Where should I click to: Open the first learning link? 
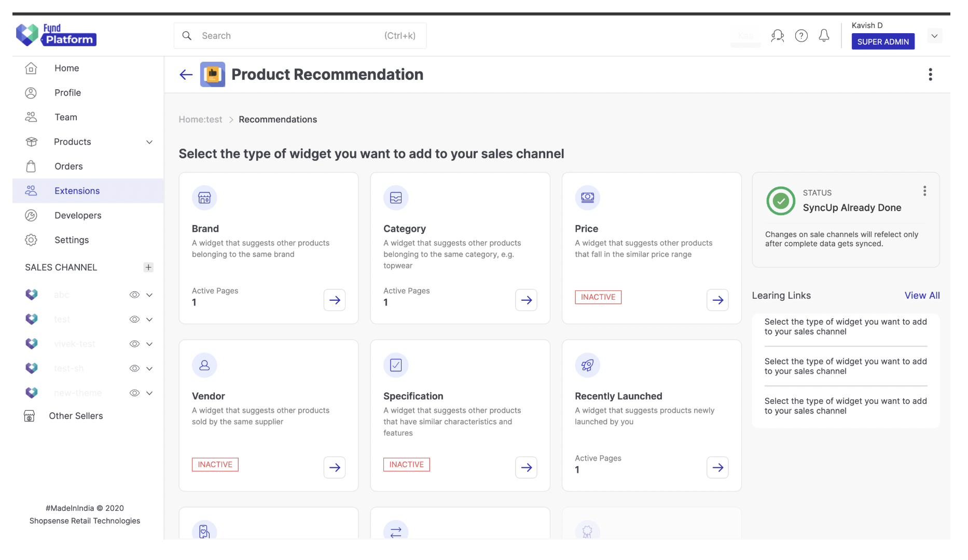click(846, 327)
